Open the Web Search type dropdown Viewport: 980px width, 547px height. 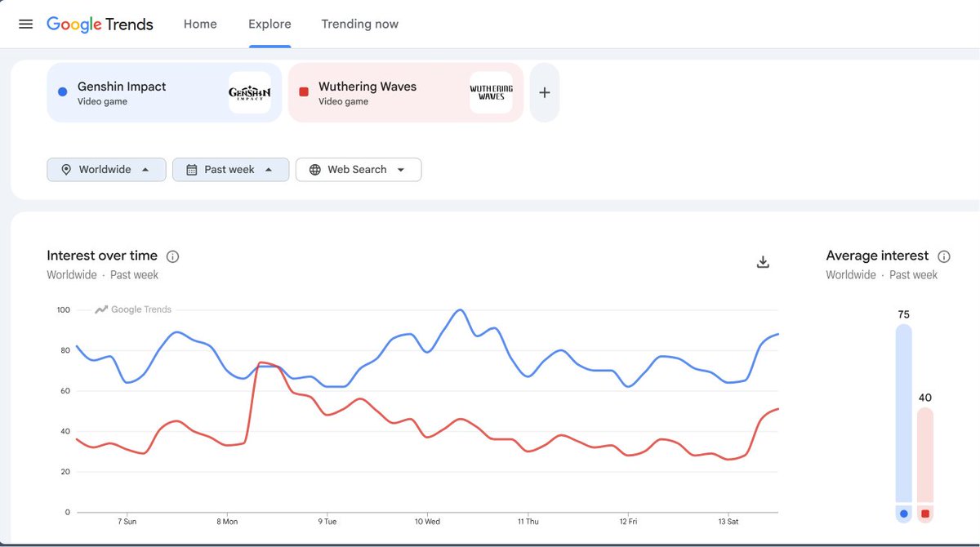coord(359,170)
